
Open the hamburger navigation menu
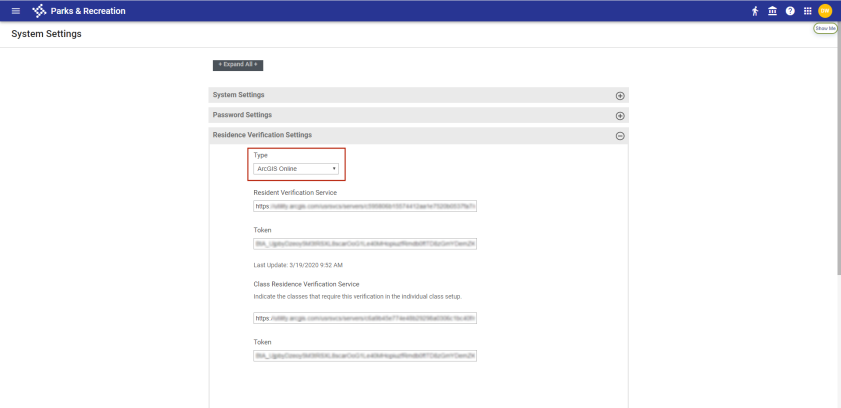[x=15, y=11]
